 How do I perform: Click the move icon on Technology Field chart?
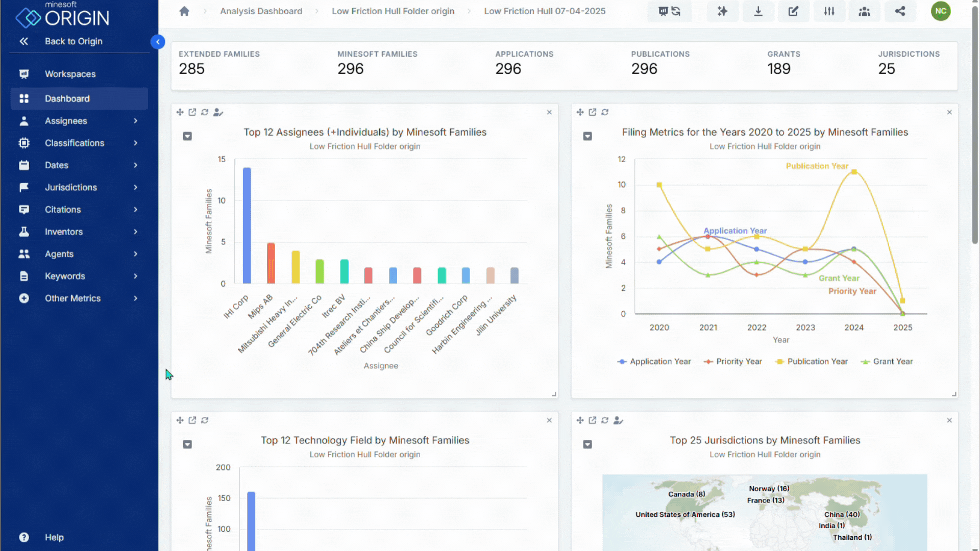click(x=180, y=420)
